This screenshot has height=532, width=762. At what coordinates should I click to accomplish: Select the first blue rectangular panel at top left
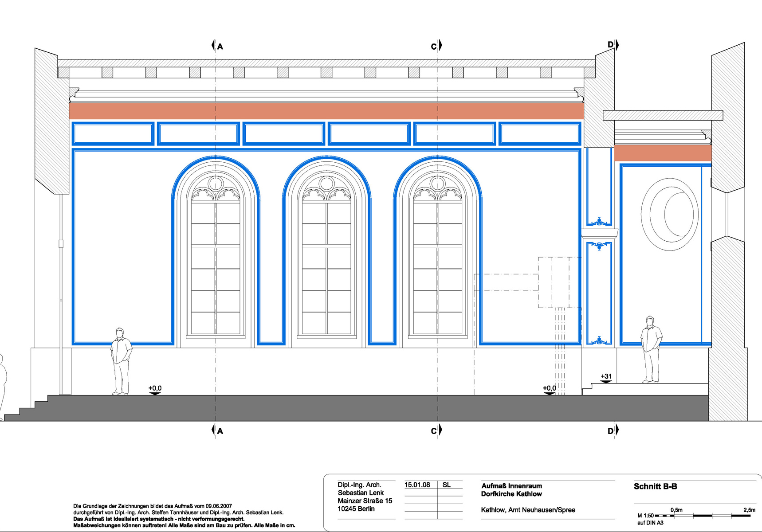pos(113,134)
